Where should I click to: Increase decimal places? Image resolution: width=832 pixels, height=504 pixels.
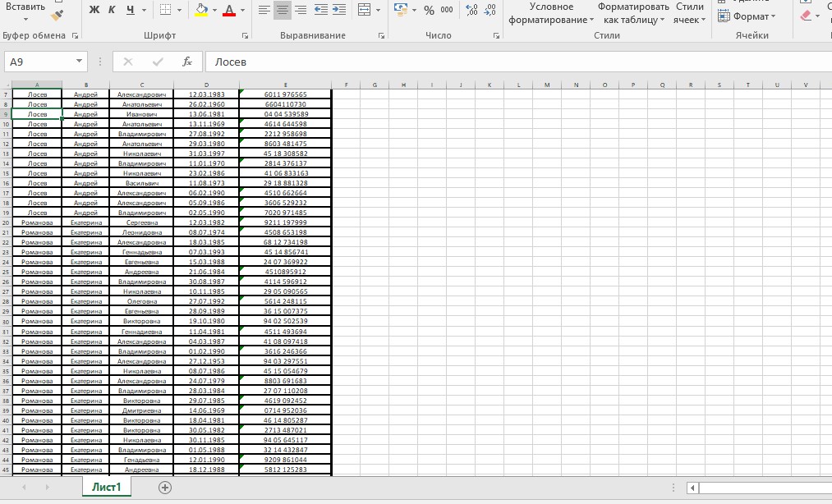point(471,10)
